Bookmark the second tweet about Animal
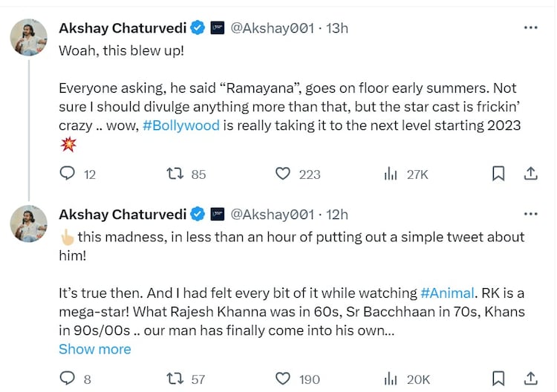Image resolution: width=557 pixels, height=392 pixels. click(x=498, y=379)
